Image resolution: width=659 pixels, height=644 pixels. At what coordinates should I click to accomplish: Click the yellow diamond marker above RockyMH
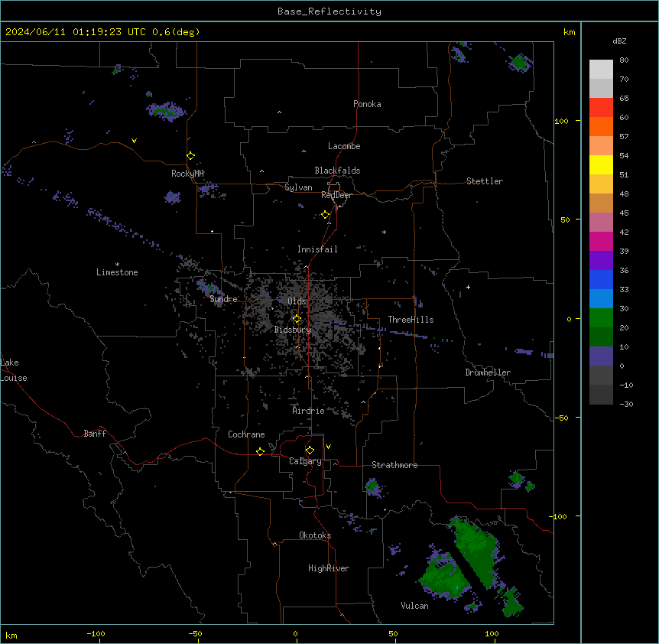pyautogui.click(x=190, y=156)
